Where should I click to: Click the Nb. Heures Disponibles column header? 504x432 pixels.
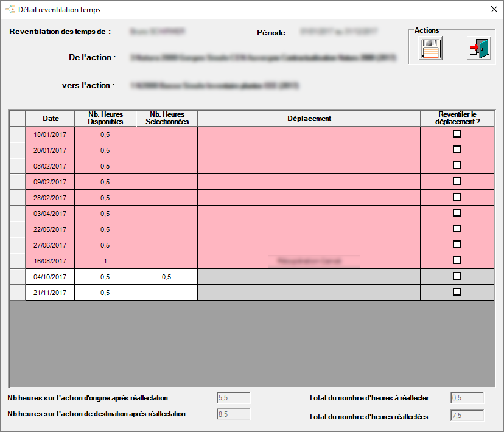pos(105,118)
